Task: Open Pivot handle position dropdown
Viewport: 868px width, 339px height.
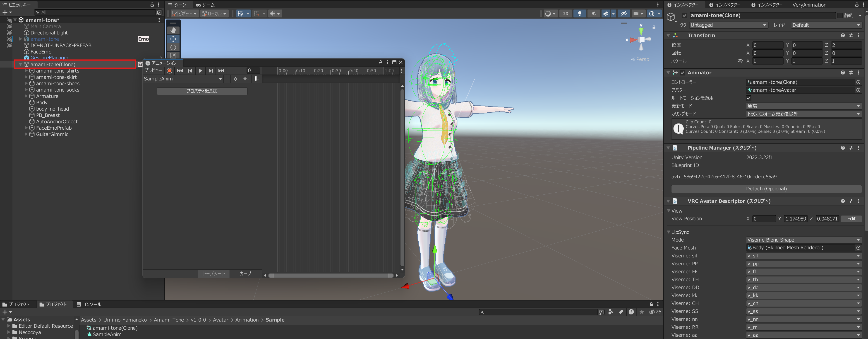Action: pos(185,14)
